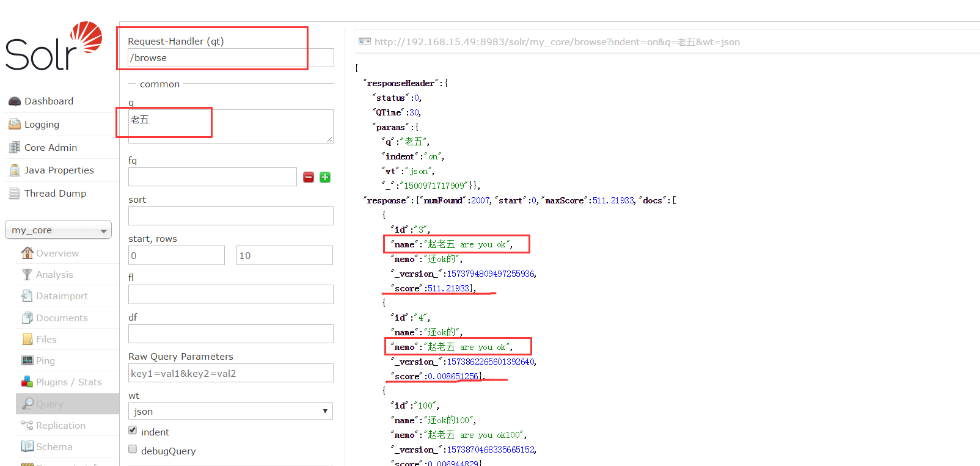The height and width of the screenshot is (466, 980).
Task: Open Logging via its icon
Action: click(x=15, y=125)
